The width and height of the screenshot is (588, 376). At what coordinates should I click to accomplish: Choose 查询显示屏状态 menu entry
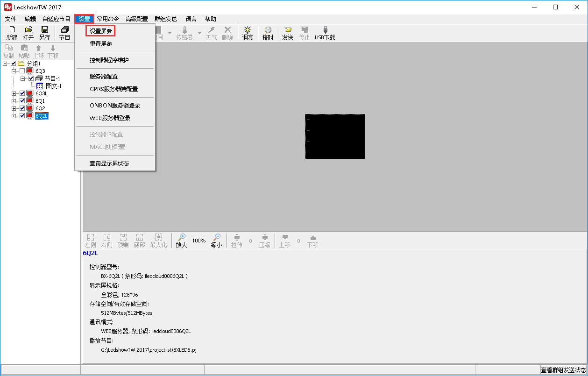click(109, 163)
